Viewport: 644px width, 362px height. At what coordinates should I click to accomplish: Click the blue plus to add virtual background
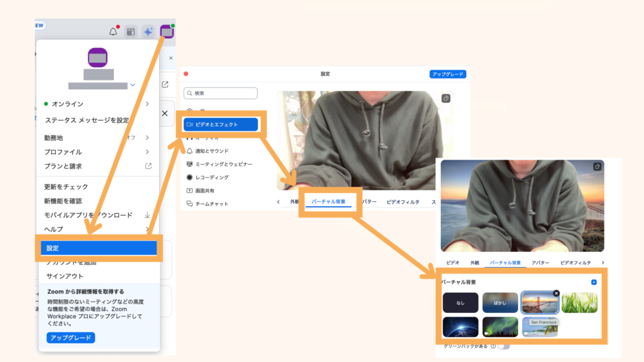pos(594,282)
